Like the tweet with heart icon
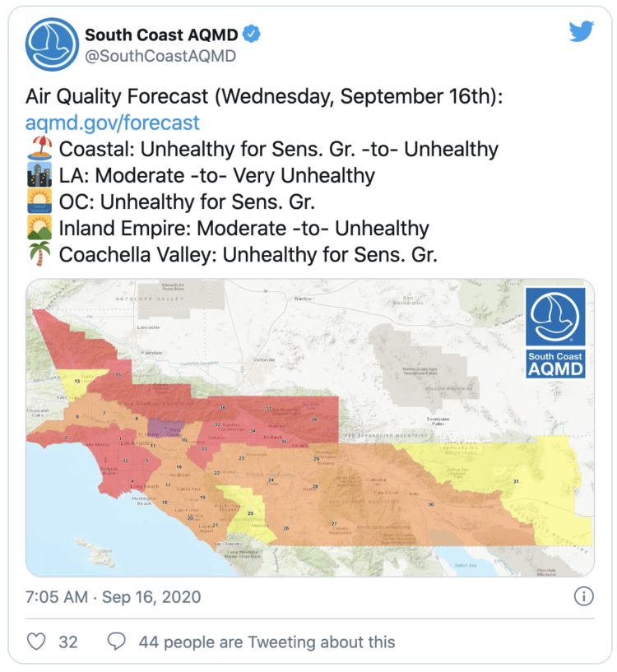Image resolution: width=617 pixels, height=672 pixels. point(36,642)
